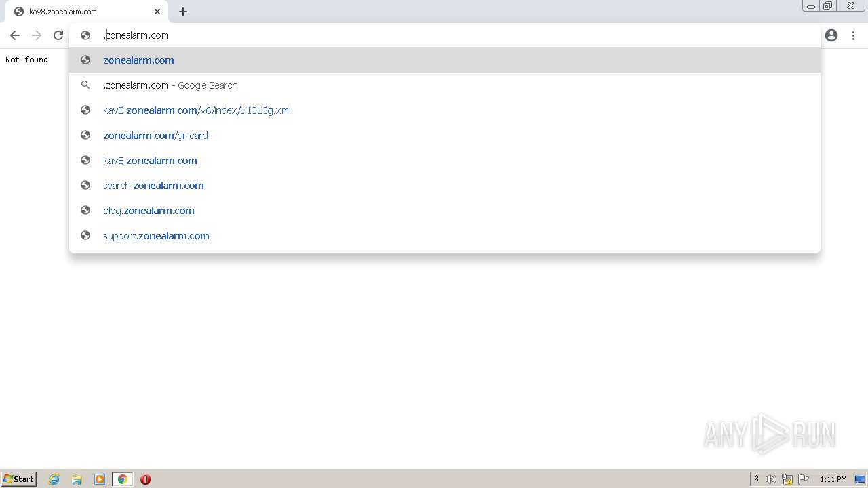Open the Windows Start menu
The image size is (868, 488).
[x=19, y=479]
